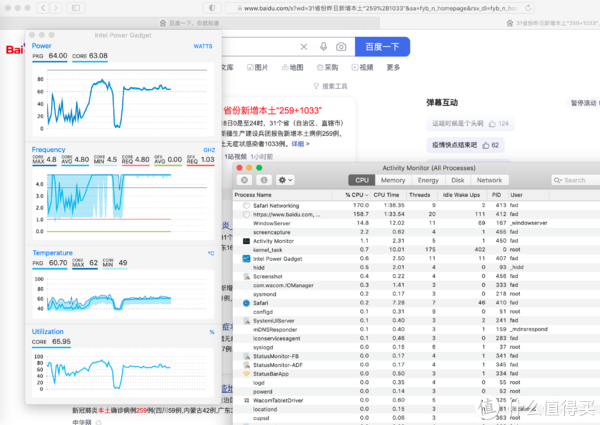Select screencapture process row
Screen dimensions: 600x425
point(416,232)
